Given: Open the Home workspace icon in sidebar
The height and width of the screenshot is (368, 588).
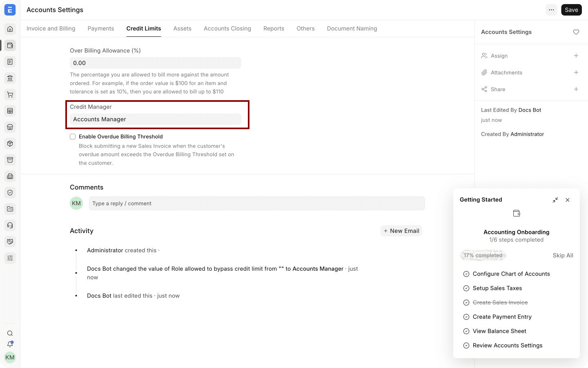Looking at the screenshot, I should pos(10,29).
